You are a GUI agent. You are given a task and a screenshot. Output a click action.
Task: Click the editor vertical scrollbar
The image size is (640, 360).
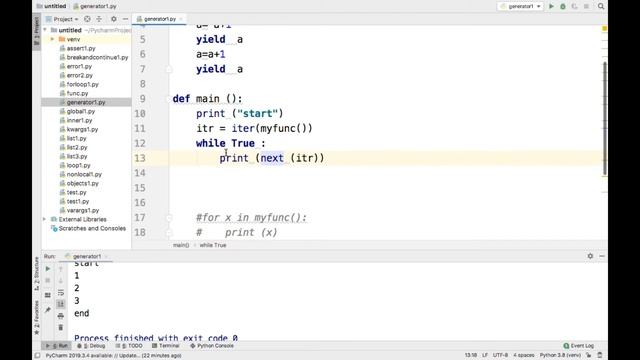point(604,118)
